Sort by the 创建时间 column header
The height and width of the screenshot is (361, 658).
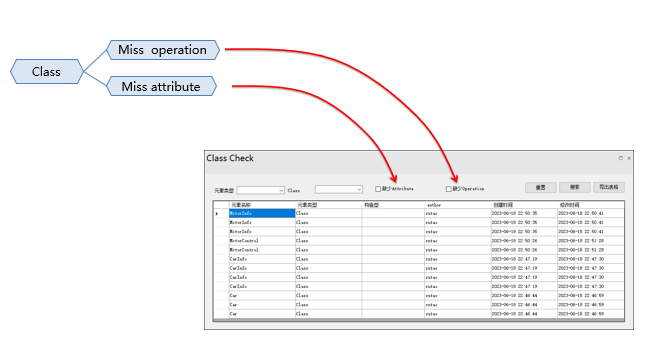coord(524,205)
